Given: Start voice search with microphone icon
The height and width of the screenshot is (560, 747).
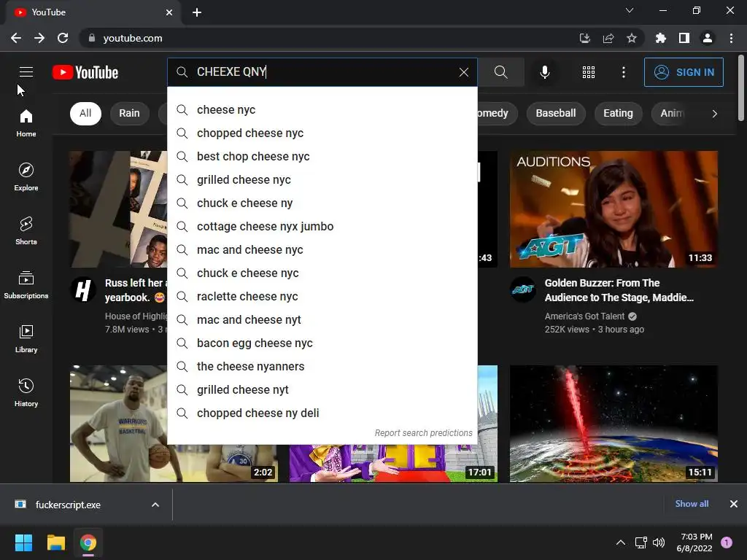Looking at the screenshot, I should point(544,72).
